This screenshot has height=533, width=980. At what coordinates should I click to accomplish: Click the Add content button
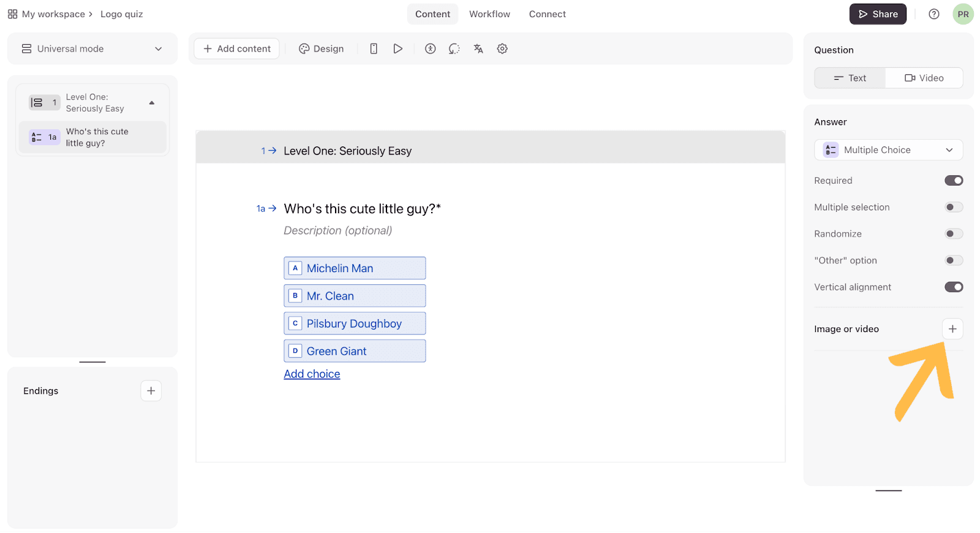(236, 48)
